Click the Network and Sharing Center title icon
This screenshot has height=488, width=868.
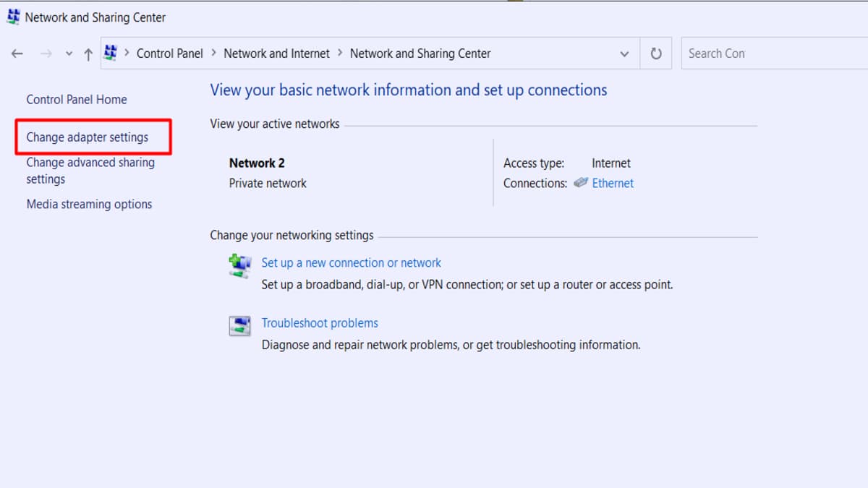click(x=13, y=17)
